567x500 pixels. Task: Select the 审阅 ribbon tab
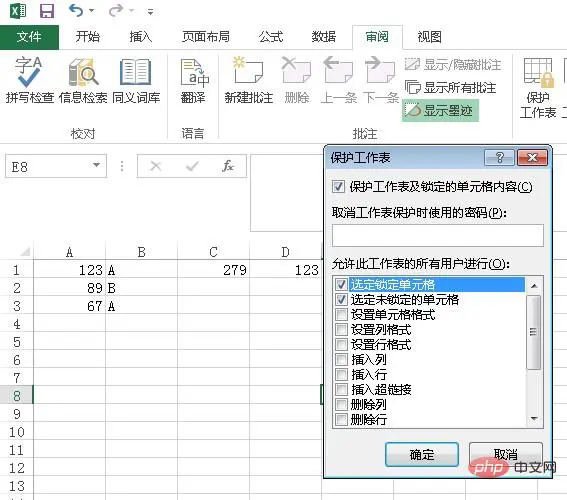click(377, 37)
